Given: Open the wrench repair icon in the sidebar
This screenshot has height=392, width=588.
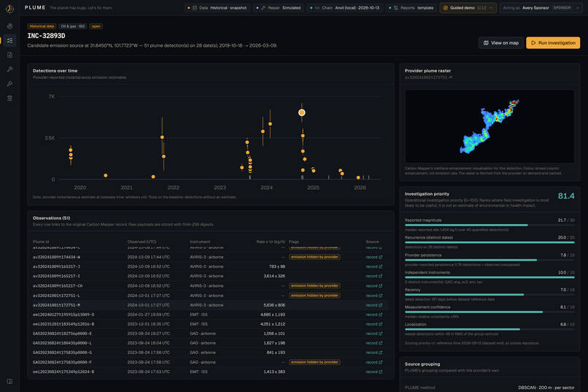Looking at the screenshot, I should point(9,69).
